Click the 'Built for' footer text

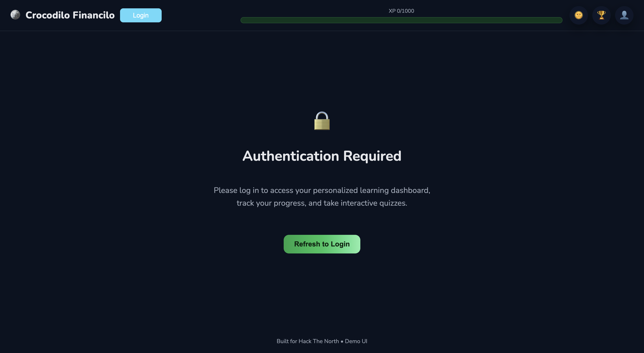pos(287,341)
